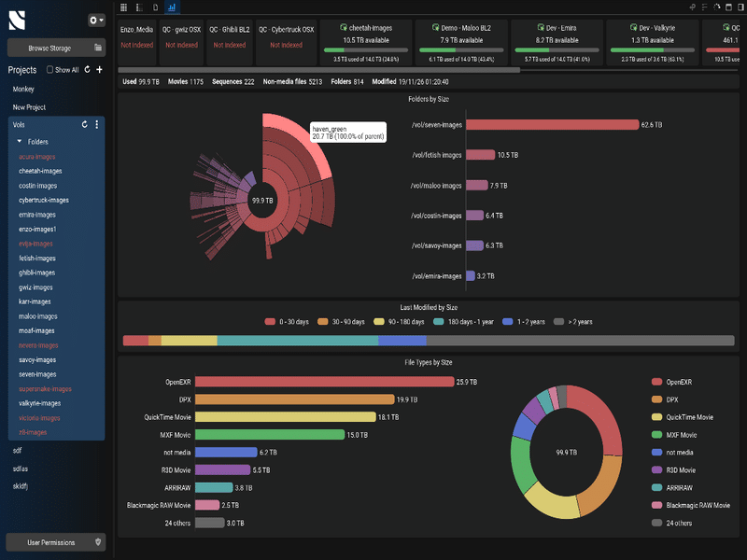Open the User Permissions panel
The height and width of the screenshot is (560, 747).
coord(56,542)
